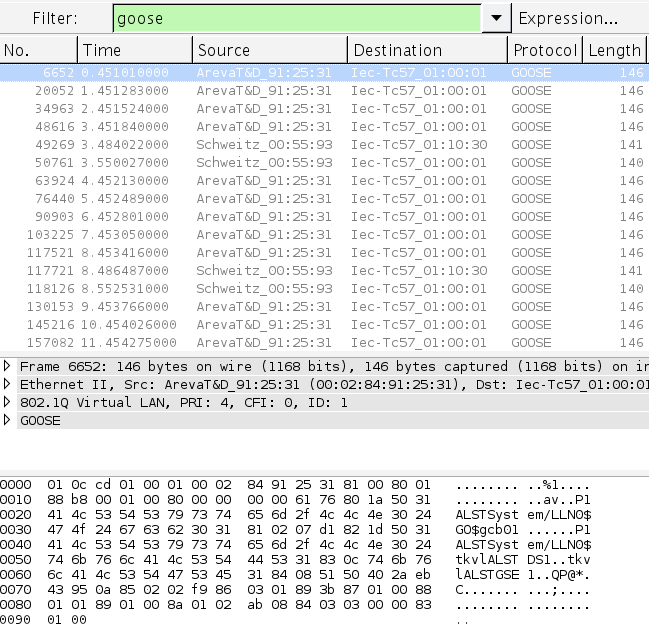
Task: Expand the Frame 6652 details node
Action: pos(7,366)
